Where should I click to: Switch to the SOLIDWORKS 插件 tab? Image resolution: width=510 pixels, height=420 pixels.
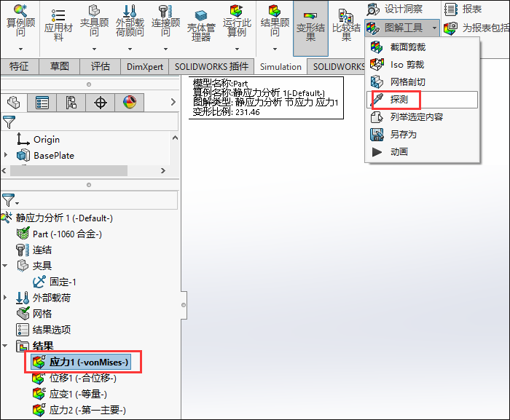click(211, 67)
